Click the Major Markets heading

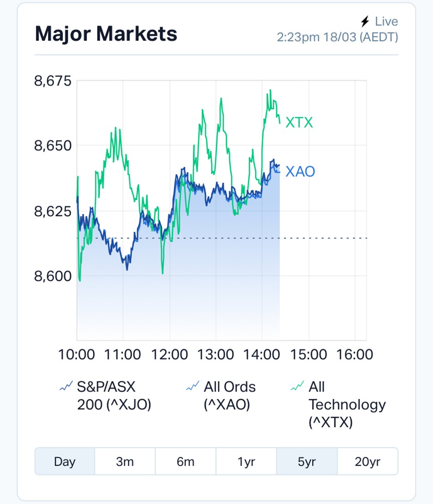pyautogui.click(x=106, y=34)
